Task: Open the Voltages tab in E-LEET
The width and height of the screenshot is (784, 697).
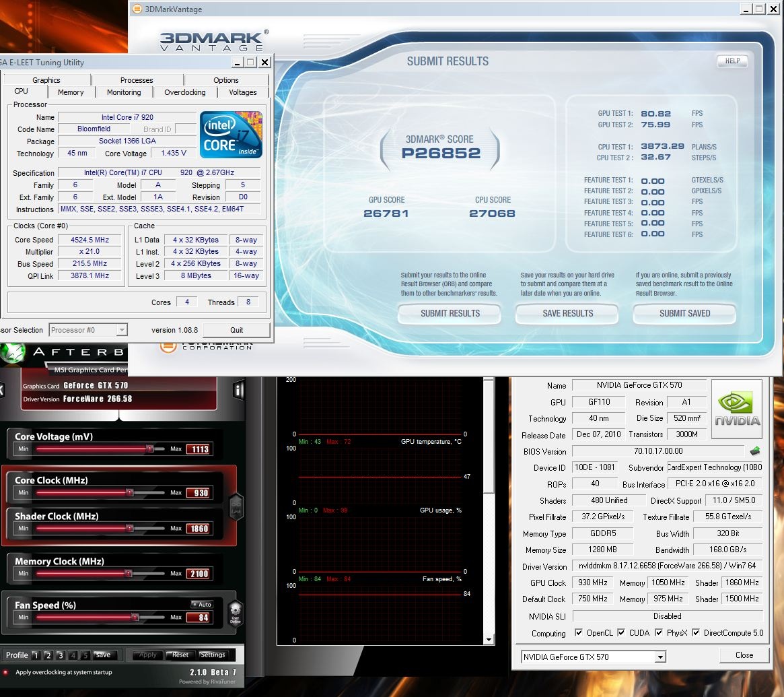Action: pos(243,92)
